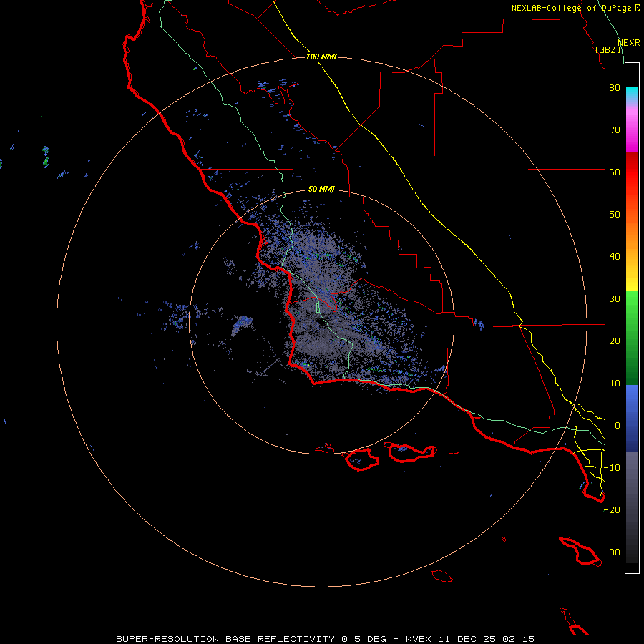Click the 60 value on the color scale
This screenshot has width=644, height=644.
tap(615, 172)
